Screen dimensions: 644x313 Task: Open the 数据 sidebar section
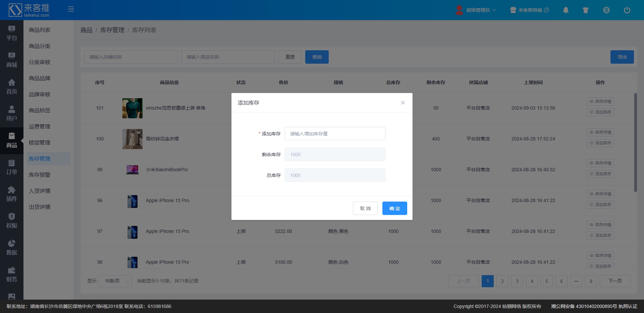[x=12, y=248]
